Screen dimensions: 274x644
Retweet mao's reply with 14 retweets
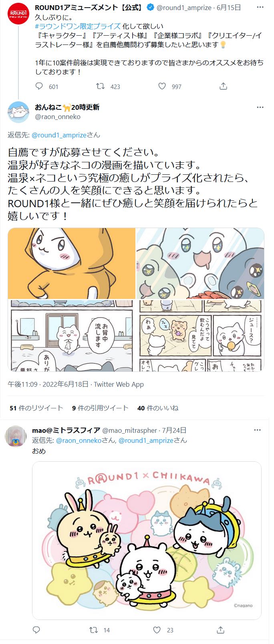(x=94, y=630)
